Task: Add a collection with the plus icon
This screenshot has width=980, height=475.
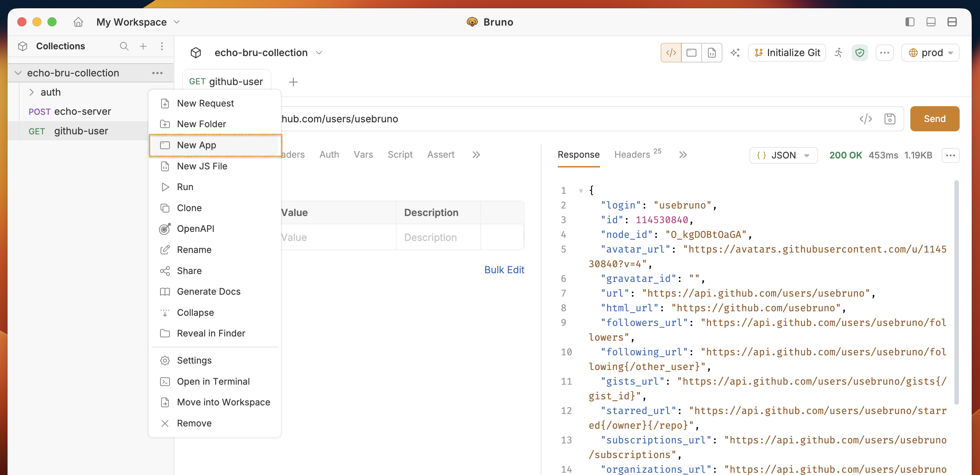Action: 143,46
